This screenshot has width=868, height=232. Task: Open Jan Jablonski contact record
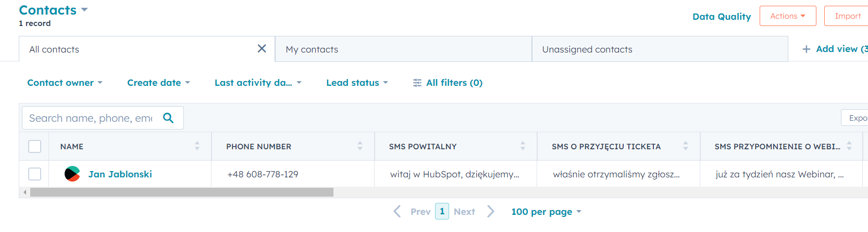click(120, 174)
